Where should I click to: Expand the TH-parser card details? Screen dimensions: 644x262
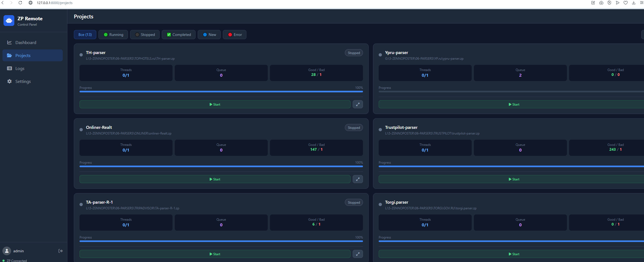(x=358, y=105)
